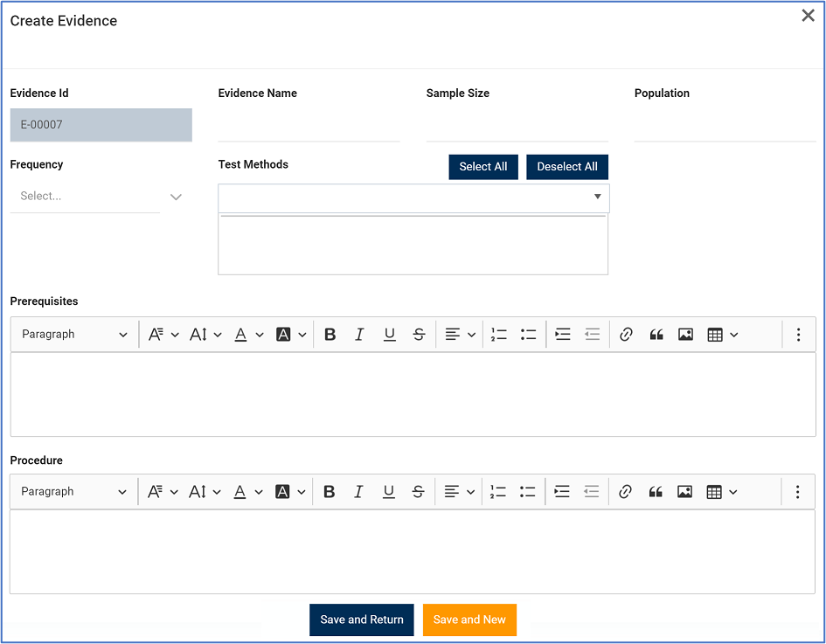Insert an image in the Procedure editor
826x644 pixels.
click(x=684, y=491)
